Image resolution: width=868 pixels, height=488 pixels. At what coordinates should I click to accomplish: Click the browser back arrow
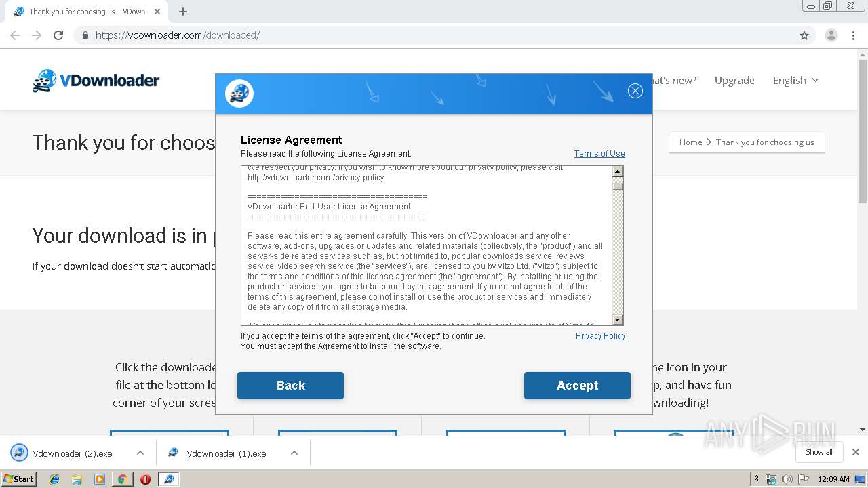(x=15, y=35)
